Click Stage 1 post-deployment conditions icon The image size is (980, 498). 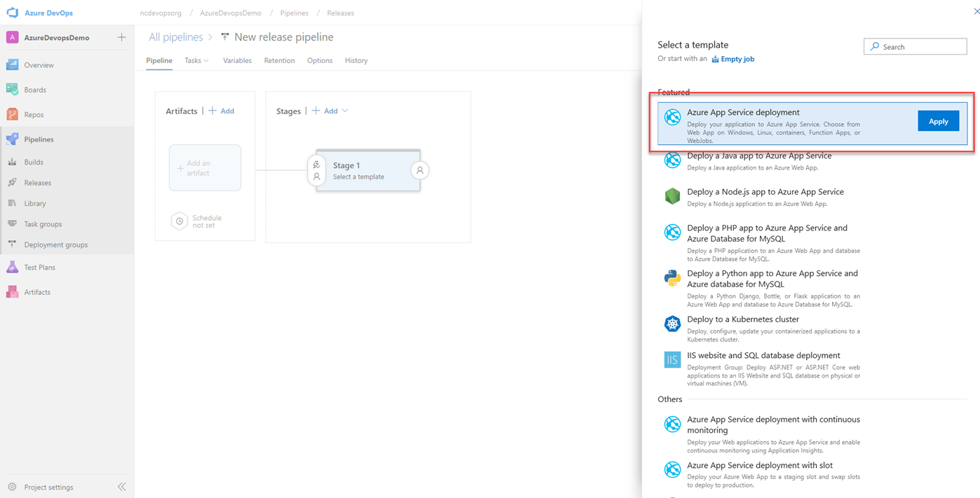[x=419, y=170]
